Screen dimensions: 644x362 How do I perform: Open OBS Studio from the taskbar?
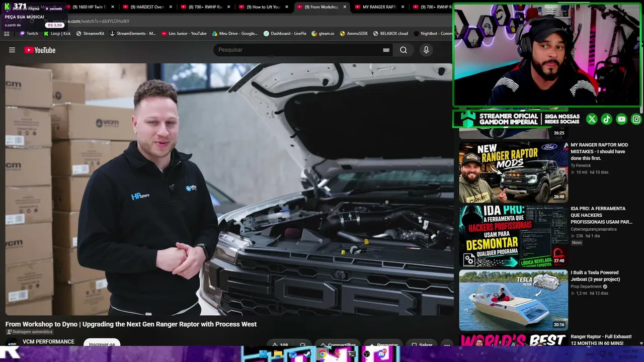(366, 354)
